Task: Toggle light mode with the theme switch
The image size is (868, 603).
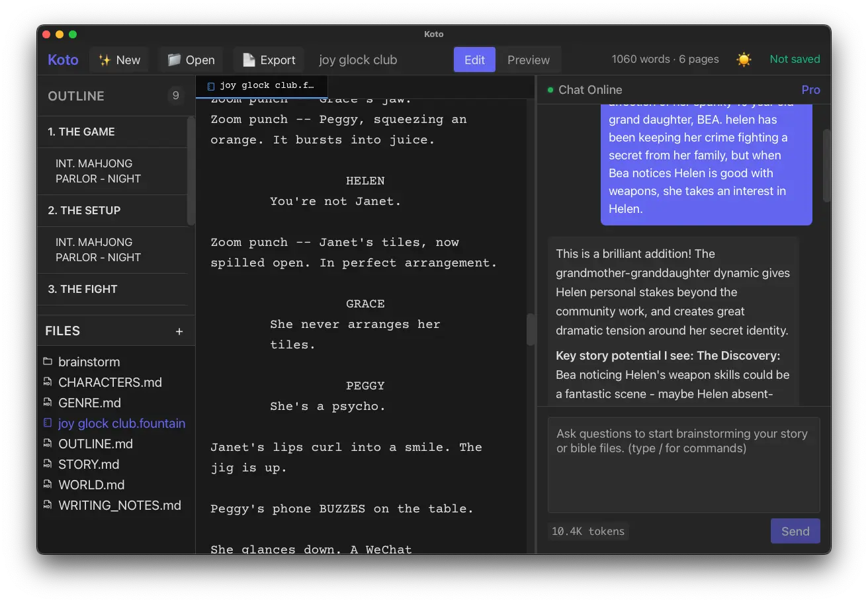Action: (744, 59)
